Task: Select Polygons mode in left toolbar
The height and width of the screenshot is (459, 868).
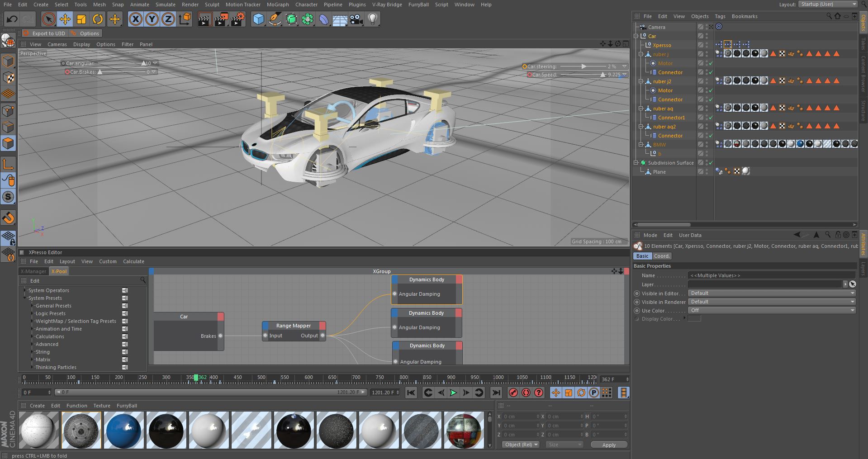Action: (8, 143)
